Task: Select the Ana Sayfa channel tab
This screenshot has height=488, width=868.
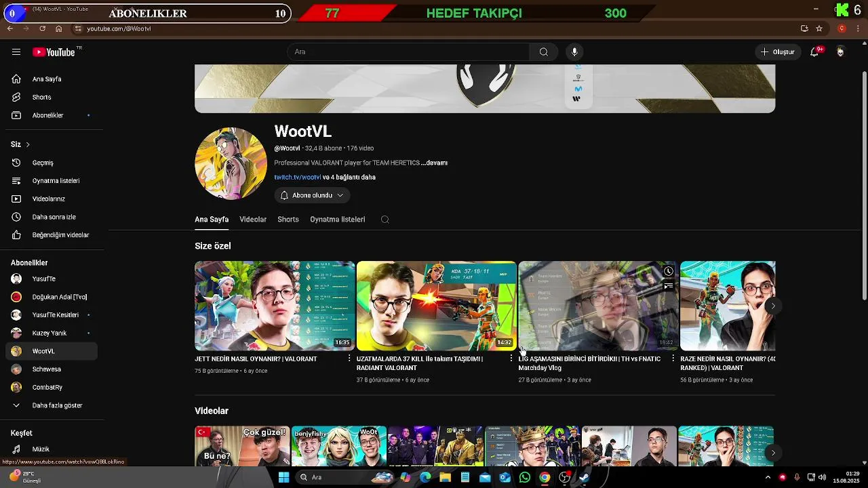Action: [x=212, y=220]
